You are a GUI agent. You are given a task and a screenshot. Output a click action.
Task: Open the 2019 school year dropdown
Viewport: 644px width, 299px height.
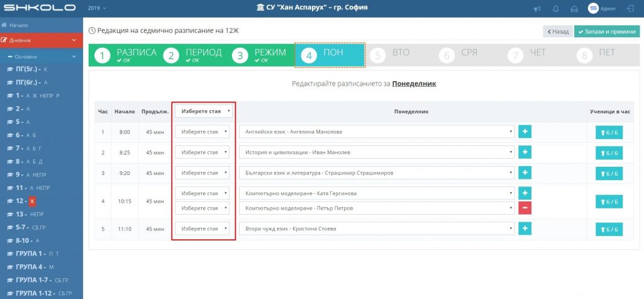point(96,8)
